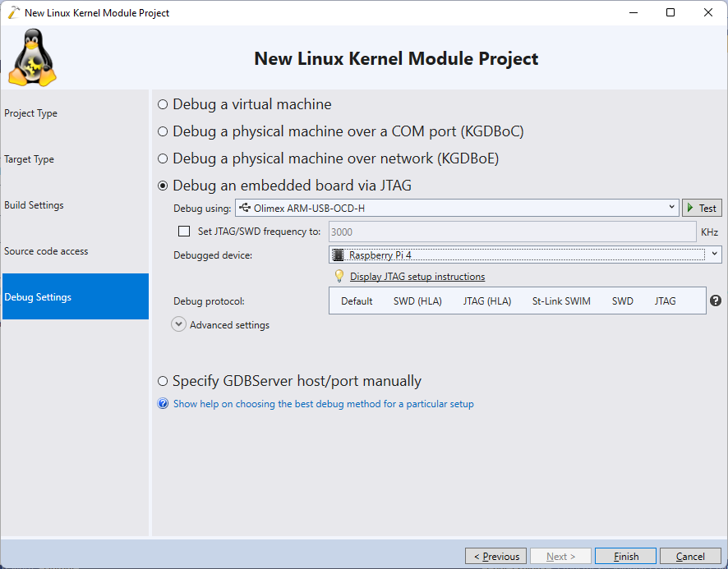Click the Cancel button
Screen dimensions: 728x569
point(690,556)
